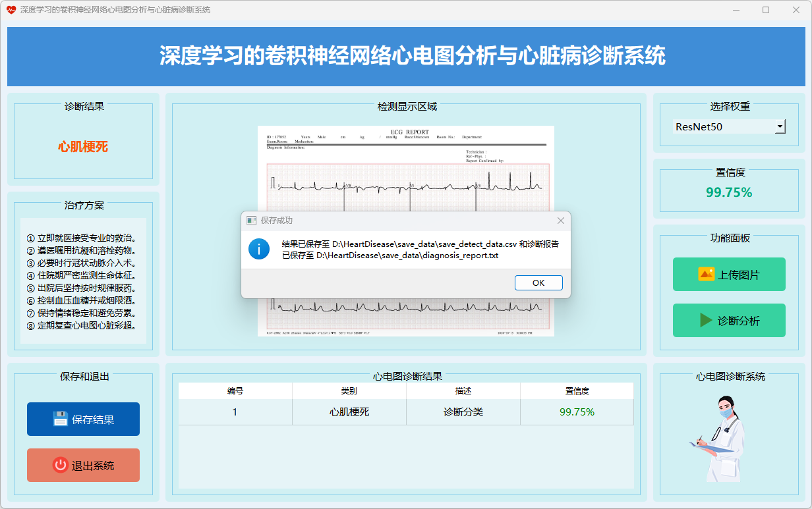Click the 编号 column header
This screenshot has height=509, width=812.
point(235,391)
